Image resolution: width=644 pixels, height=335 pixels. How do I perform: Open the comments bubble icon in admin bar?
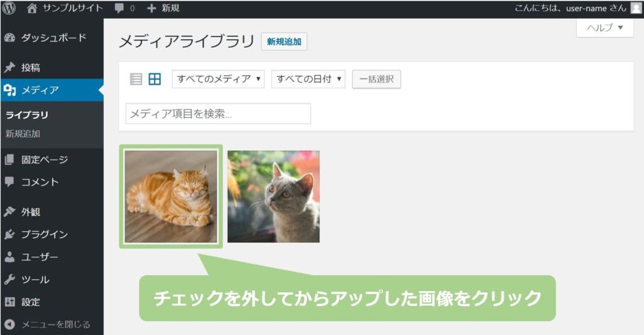pyautogui.click(x=119, y=8)
